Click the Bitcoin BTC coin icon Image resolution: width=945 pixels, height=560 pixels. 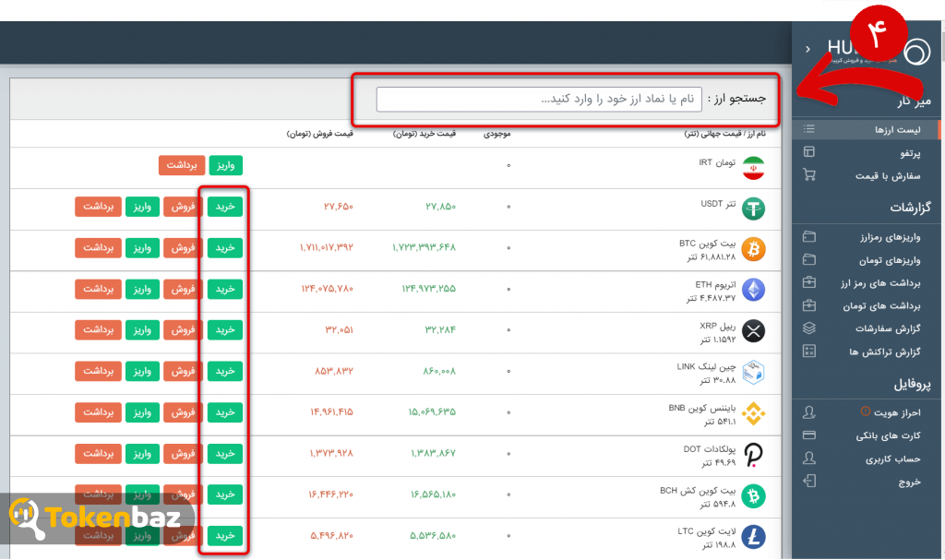pos(753,249)
